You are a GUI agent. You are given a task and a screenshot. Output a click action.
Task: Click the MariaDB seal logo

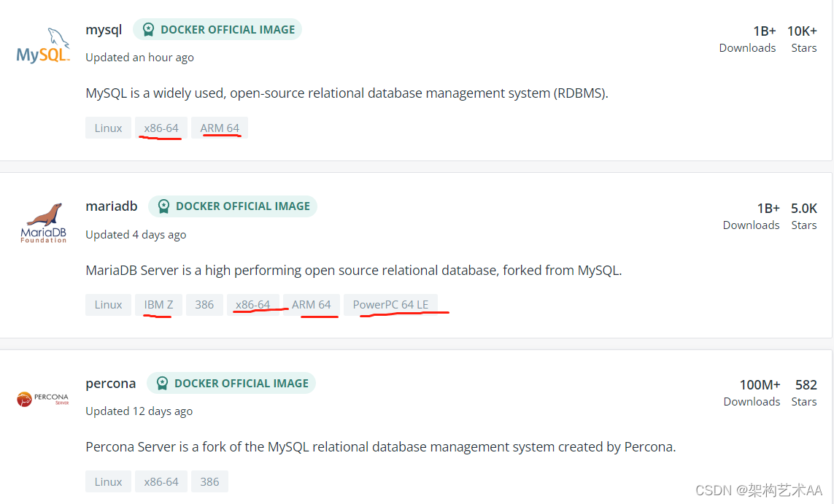[43, 222]
